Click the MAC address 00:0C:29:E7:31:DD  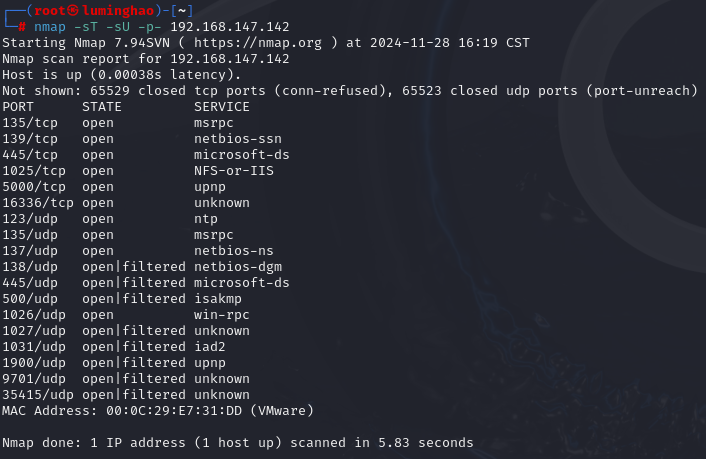[x=174, y=411]
